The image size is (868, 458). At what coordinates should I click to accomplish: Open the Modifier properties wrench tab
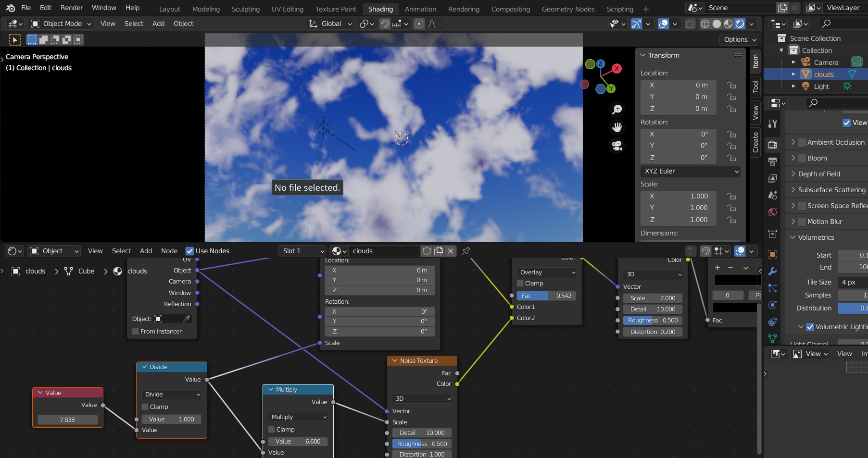pyautogui.click(x=773, y=272)
